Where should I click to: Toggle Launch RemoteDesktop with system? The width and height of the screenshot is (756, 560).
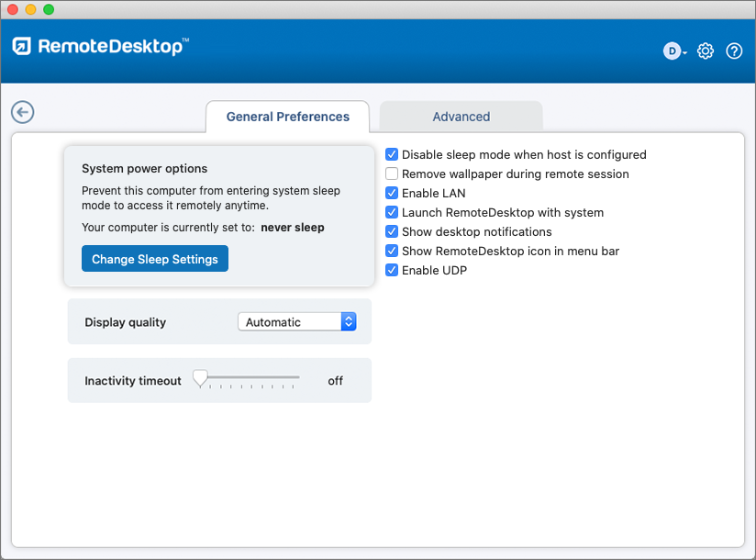click(x=392, y=212)
